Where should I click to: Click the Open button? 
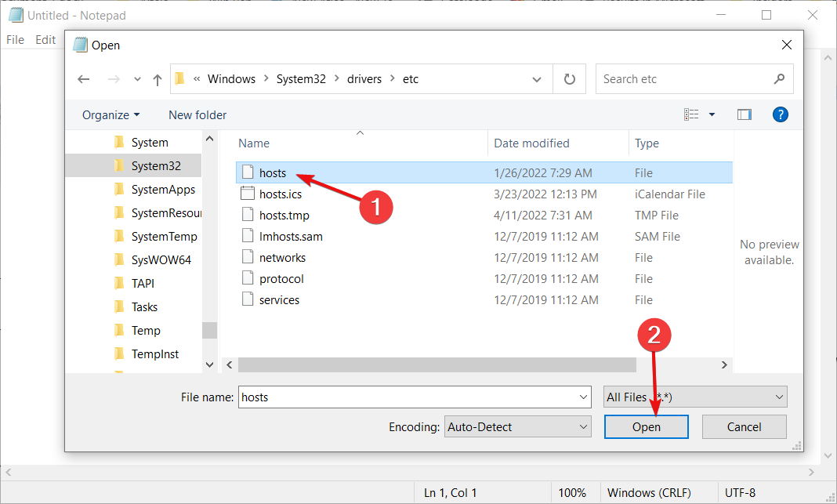647,427
